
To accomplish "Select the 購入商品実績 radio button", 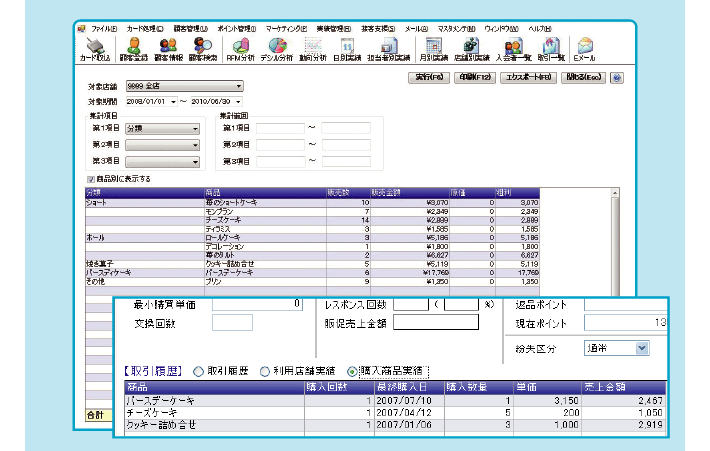I will 352,372.
